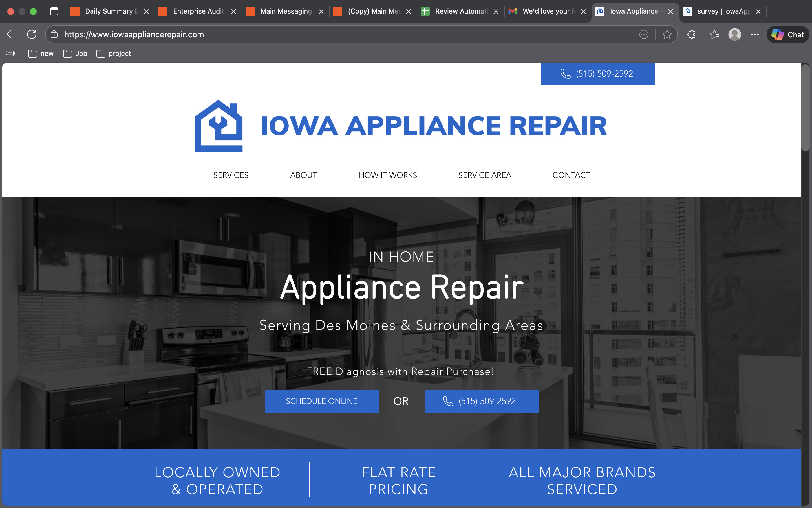The height and width of the screenshot is (508, 812).
Task: Open the 'new' bookmarks folder
Action: click(x=41, y=53)
